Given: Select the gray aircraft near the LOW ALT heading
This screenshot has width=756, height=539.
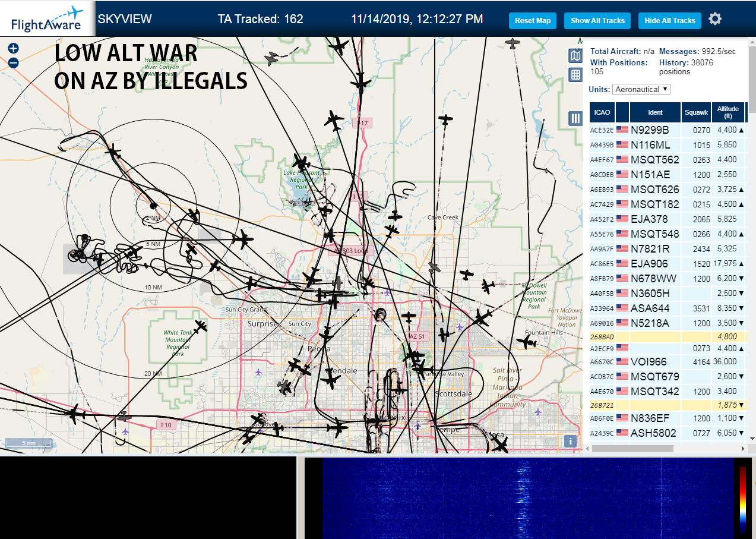Looking at the screenshot, I should [x=272, y=58].
